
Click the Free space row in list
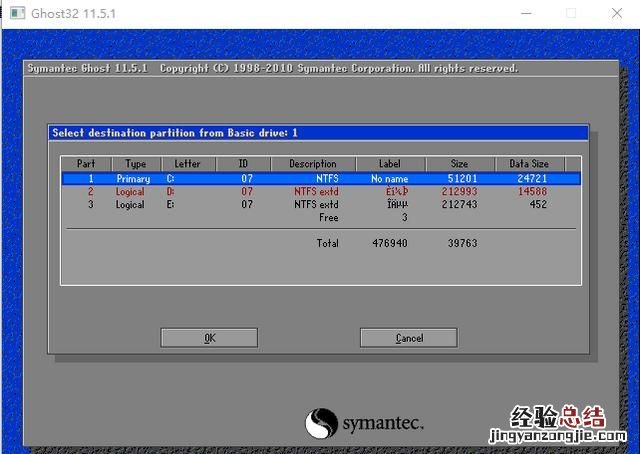point(328,217)
